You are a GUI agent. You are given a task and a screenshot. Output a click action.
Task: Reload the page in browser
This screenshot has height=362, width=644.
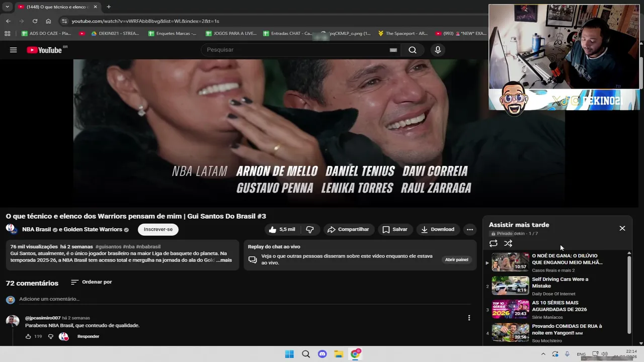click(x=35, y=21)
